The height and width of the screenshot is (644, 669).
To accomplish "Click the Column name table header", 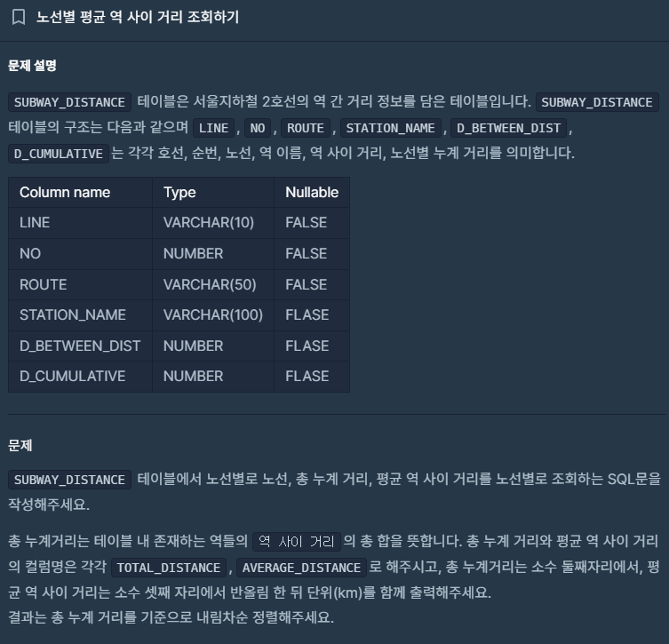I will [80, 193].
